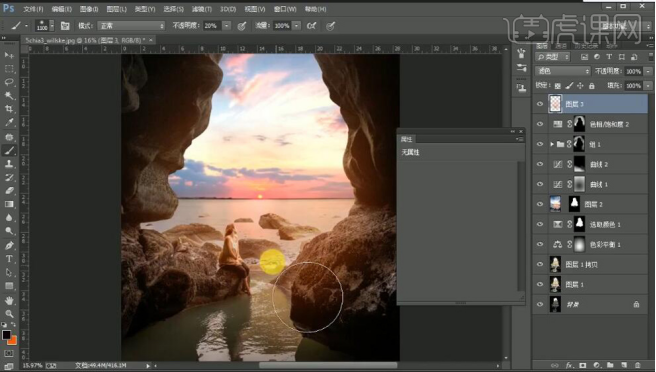Open layer opacity 100% arrow
Viewport: 656px width, 372px height.
648,72
